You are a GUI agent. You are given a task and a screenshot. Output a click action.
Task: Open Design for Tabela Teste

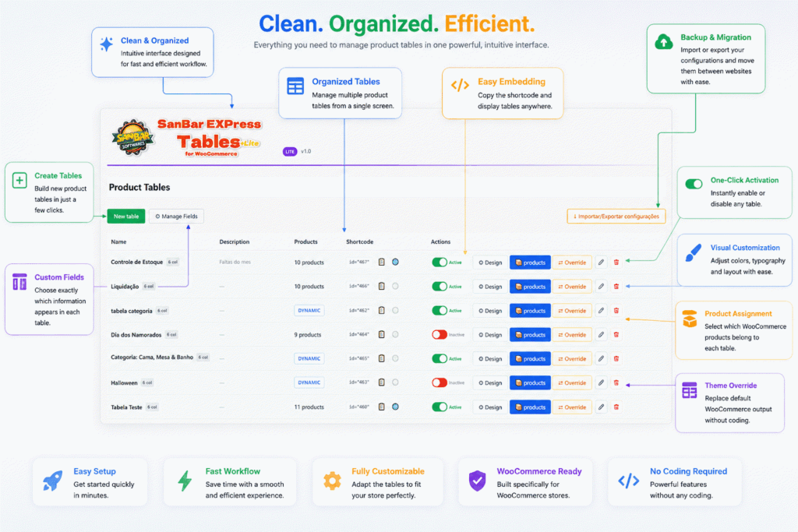coord(490,407)
